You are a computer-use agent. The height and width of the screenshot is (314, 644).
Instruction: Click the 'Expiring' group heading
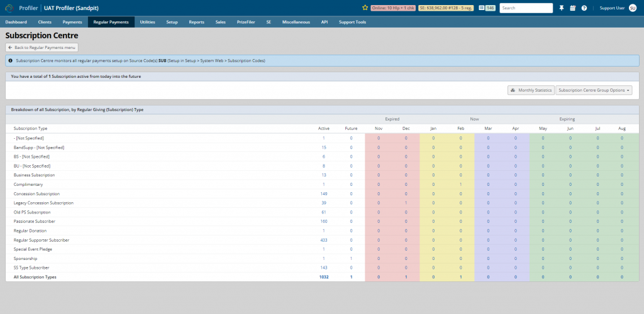[567, 119]
